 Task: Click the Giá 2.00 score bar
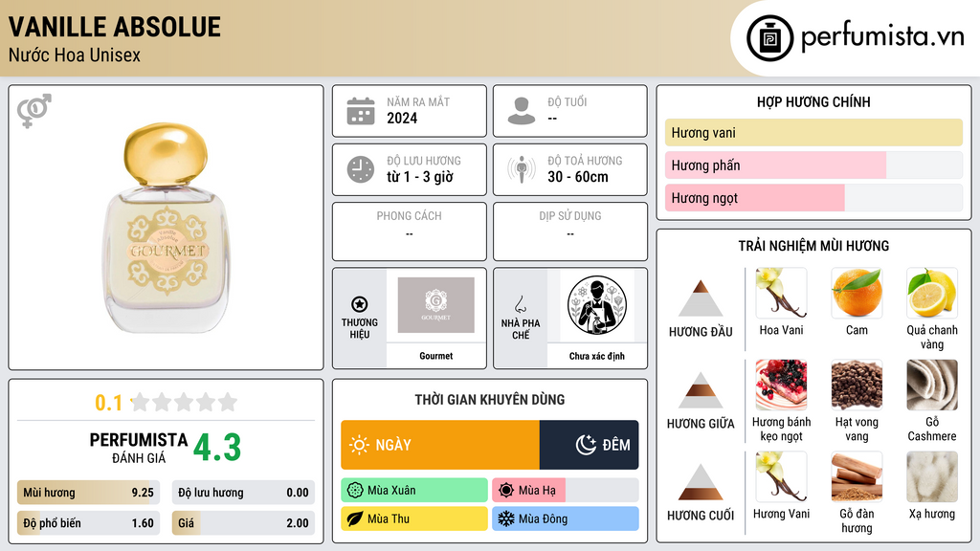(x=243, y=523)
